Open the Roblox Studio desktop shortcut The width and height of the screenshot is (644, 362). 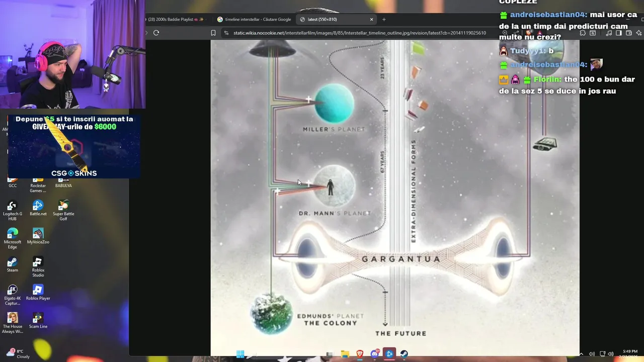[x=38, y=266]
